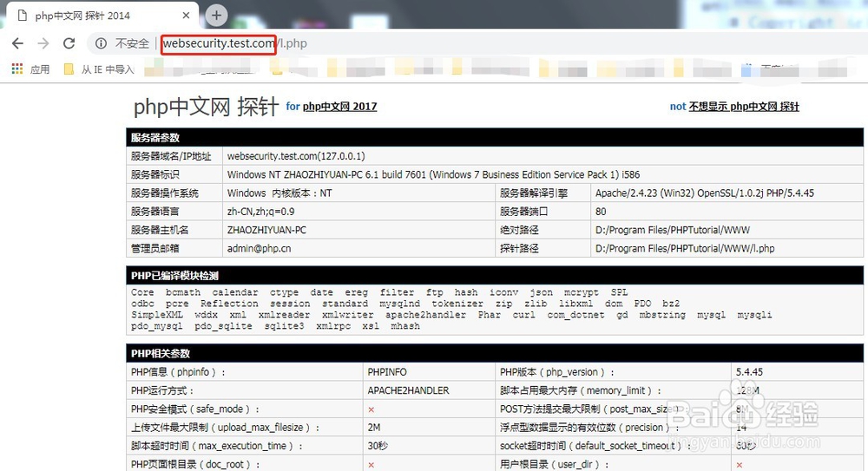Image resolution: width=868 pixels, height=471 pixels.
Task: Click the D:/Program Files/PHPTutorial/WWW absolute path
Action: (673, 230)
